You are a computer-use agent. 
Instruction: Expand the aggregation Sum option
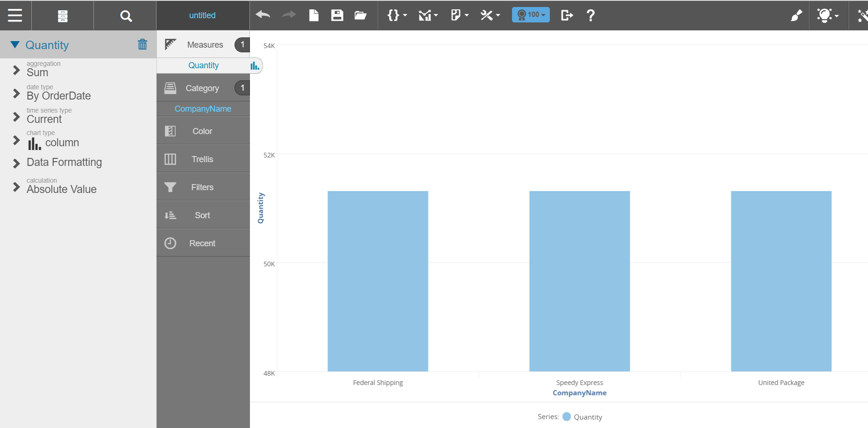[x=16, y=70]
